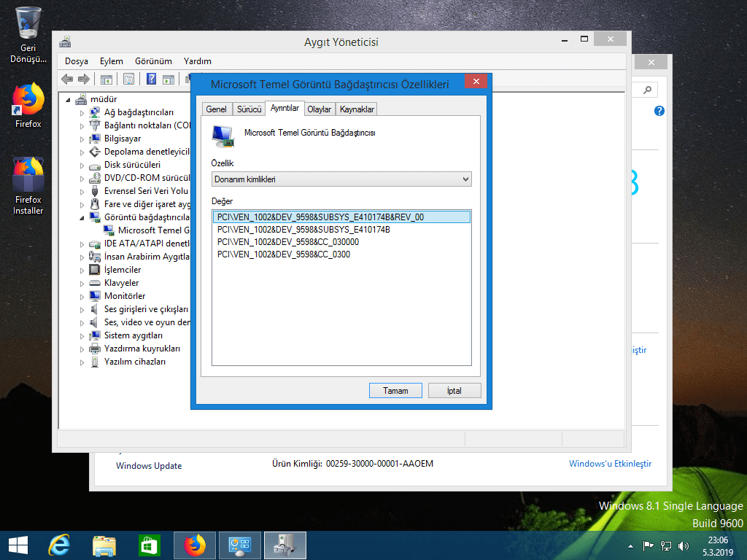Switch to the Kaynaklar tab
The height and width of the screenshot is (560, 747).
click(x=357, y=109)
